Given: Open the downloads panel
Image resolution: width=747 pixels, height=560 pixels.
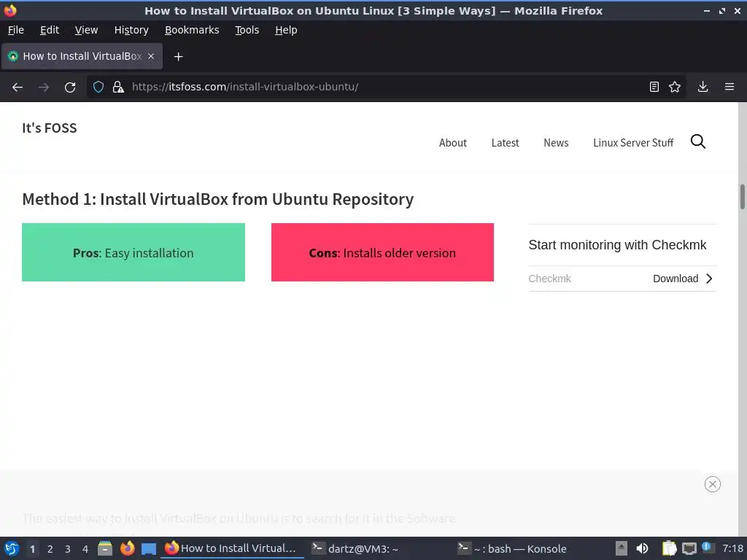Looking at the screenshot, I should 703,87.
